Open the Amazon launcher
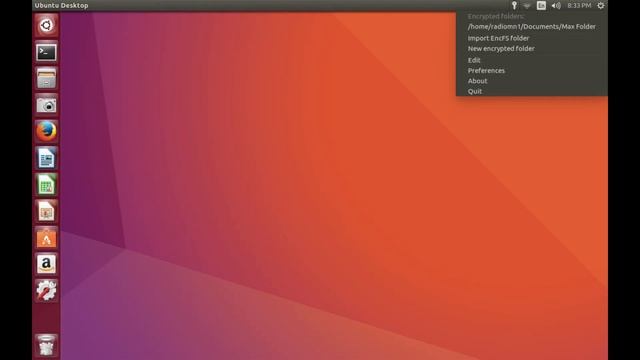 pyautogui.click(x=46, y=264)
